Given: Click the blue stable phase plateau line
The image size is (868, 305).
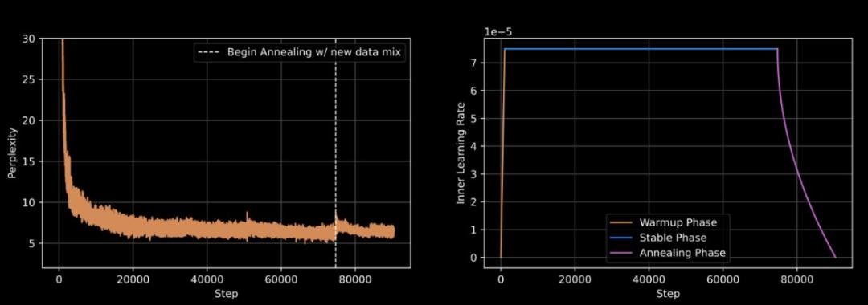Looking at the screenshot, I should tap(641, 49).
